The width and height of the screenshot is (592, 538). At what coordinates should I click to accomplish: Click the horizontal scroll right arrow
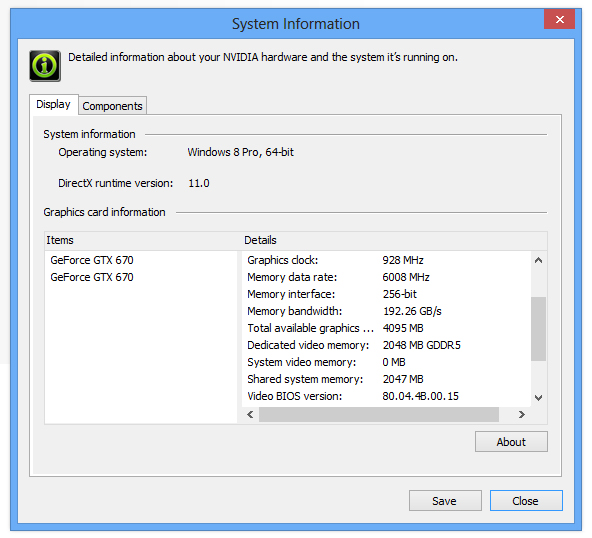coord(522,415)
